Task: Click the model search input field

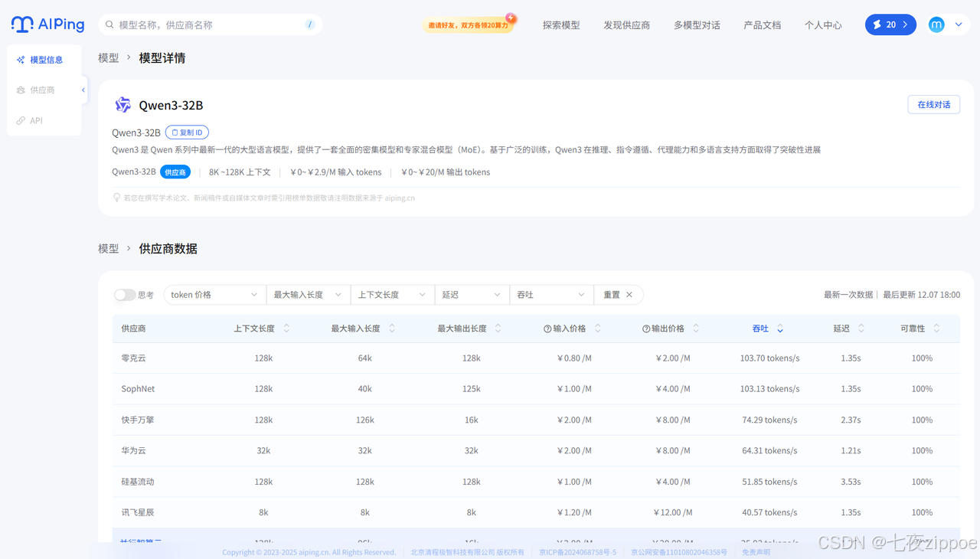Action: coord(210,25)
